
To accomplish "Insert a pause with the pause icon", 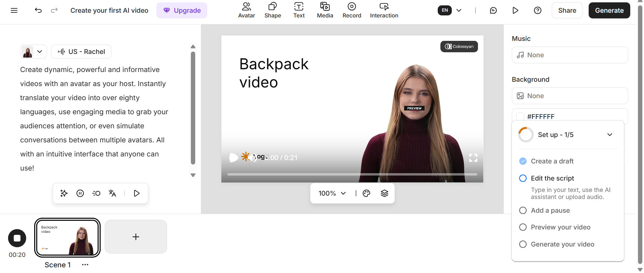I will coord(80,193).
